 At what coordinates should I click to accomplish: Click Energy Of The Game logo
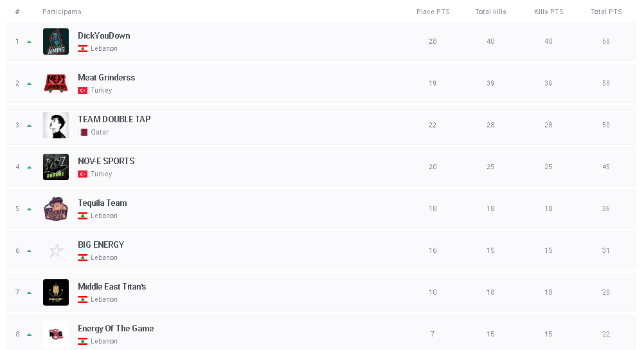click(x=56, y=334)
